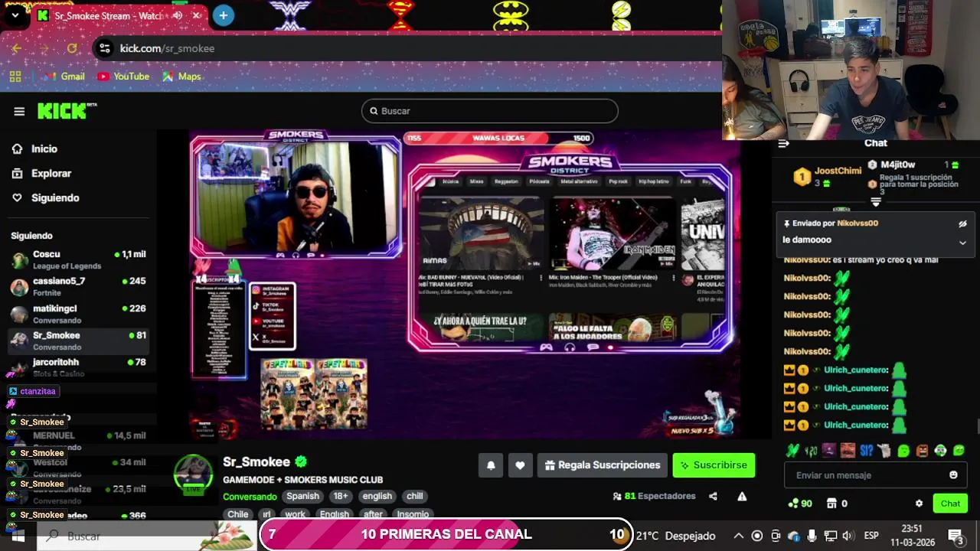Show hidden tray icons chevron
Screen dimensions: 980x551
[x=738, y=536]
